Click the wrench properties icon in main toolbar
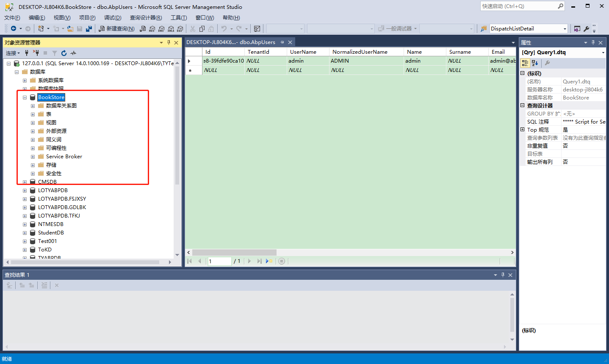This screenshot has height=364, width=609. click(587, 28)
